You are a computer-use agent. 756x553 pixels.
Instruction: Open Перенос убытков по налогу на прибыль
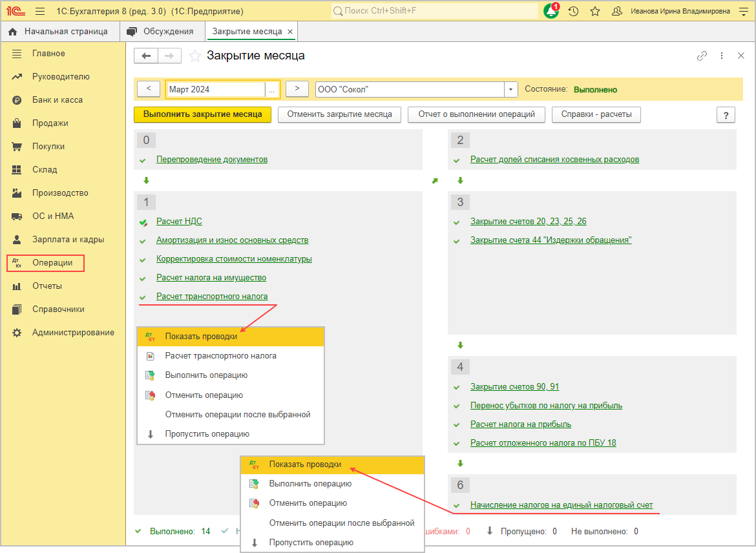coord(546,406)
